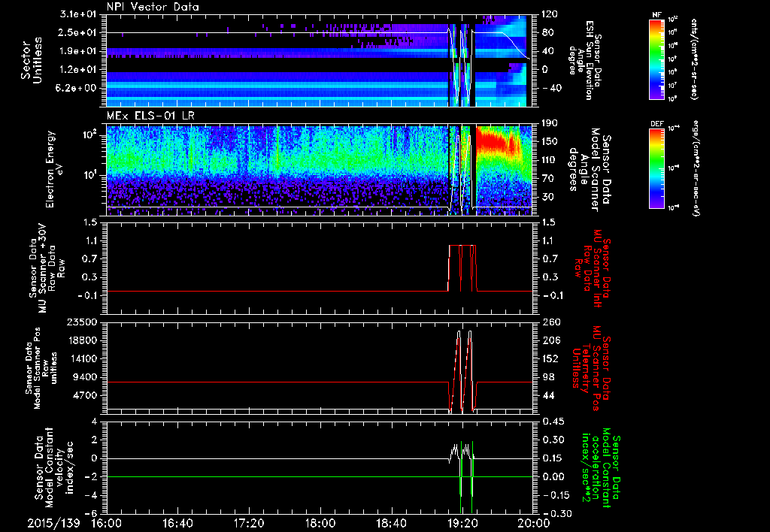Click the DEF colorbar 'ergs/(cm**2-sr-sec-eV)' units label

click(x=695, y=168)
